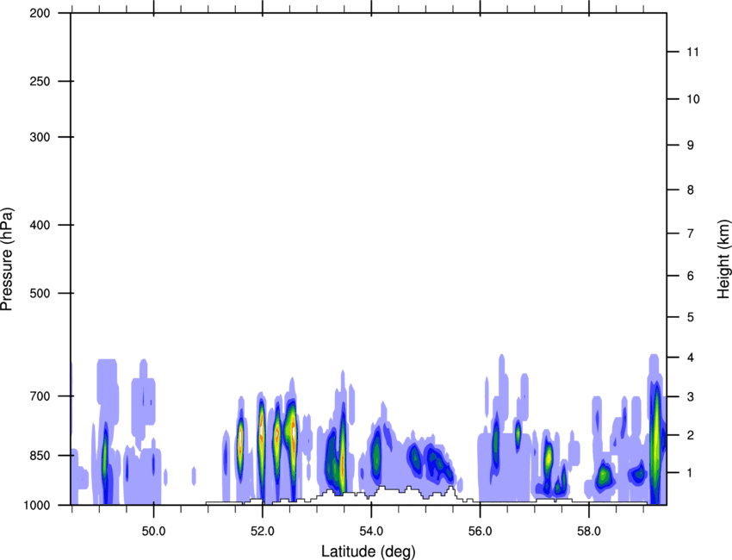Viewport: 732px width, 560px height.
Task: Click the 58.0 latitude tick label
Action: pyautogui.click(x=589, y=532)
